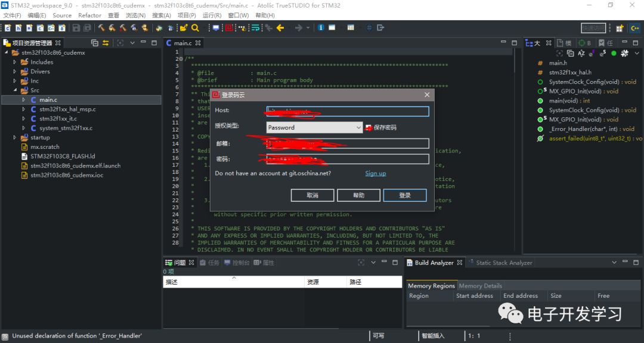Click the blue monitor toolbar icon

click(216, 28)
